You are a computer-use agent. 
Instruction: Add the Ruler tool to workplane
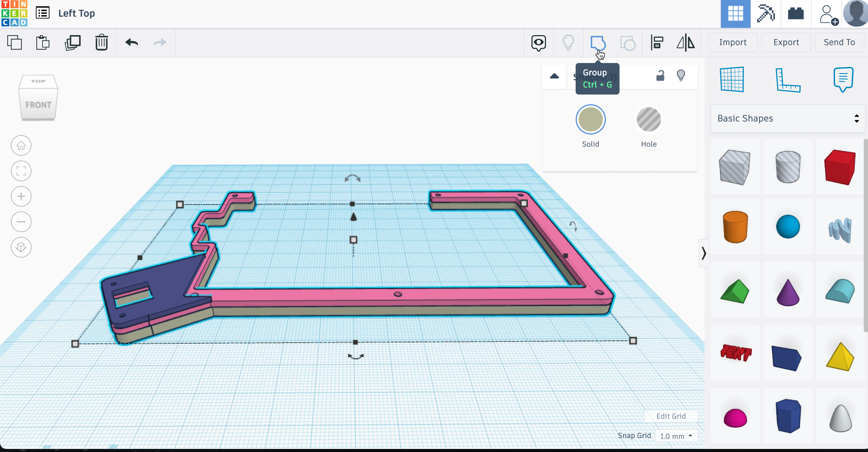point(787,80)
